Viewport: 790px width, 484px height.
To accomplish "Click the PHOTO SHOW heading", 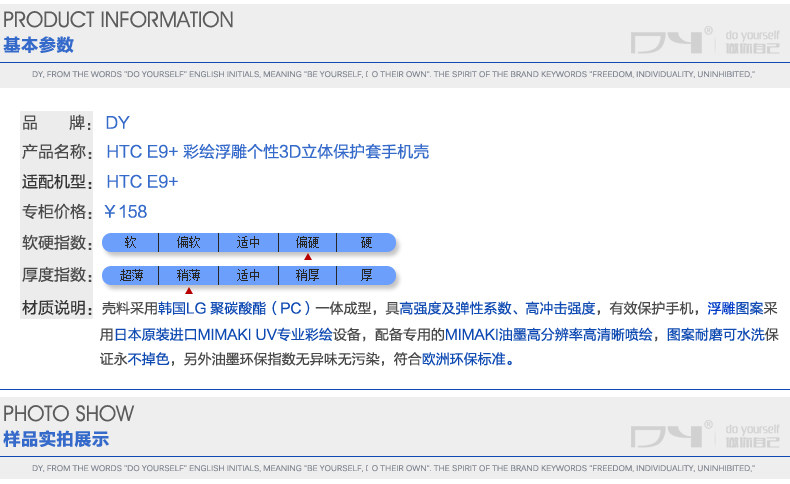I will tap(69, 413).
